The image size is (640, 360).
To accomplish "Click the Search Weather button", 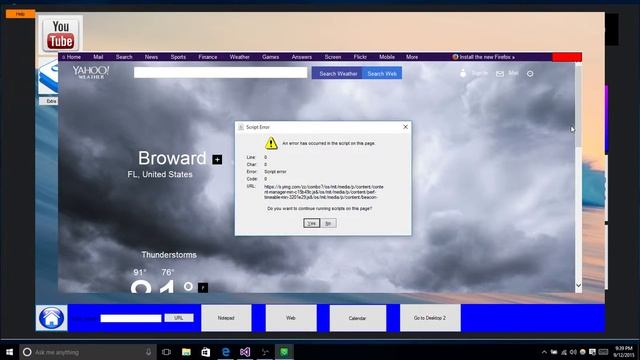I will 338,73.
